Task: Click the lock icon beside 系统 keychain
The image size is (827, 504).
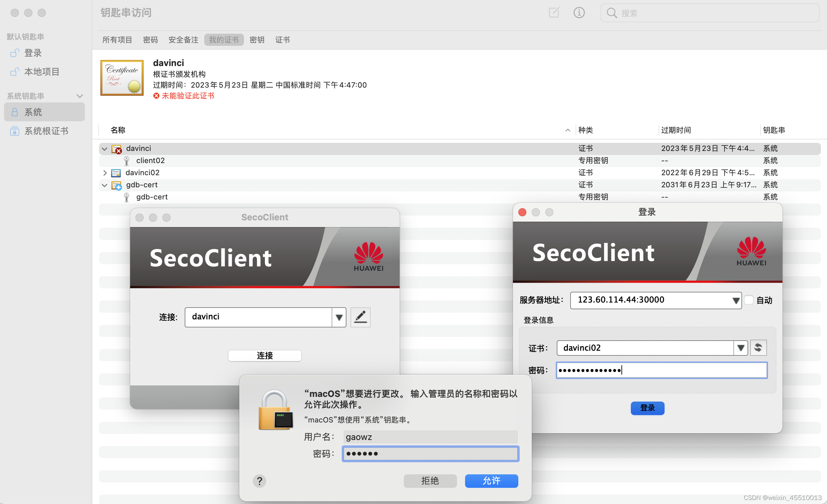Action: click(x=14, y=112)
